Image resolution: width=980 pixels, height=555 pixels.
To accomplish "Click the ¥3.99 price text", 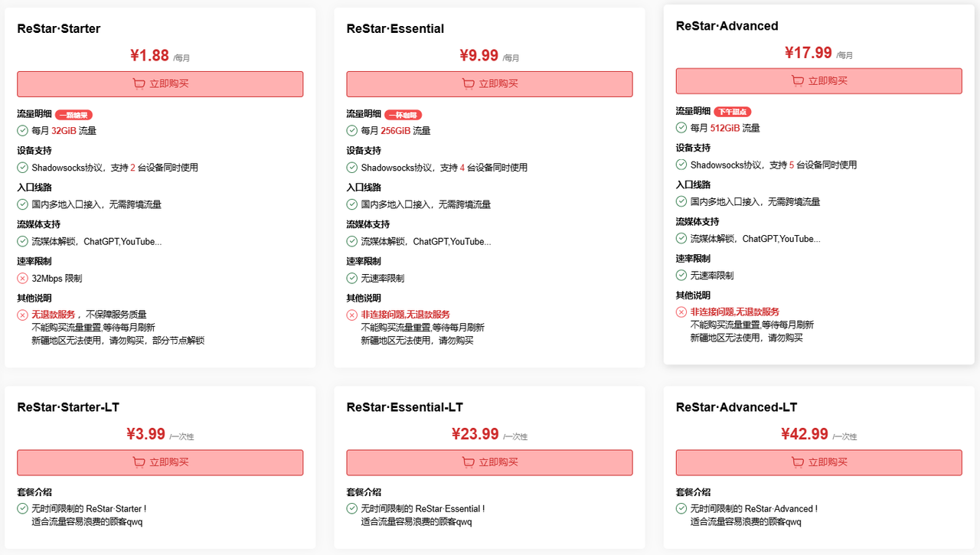I will click(145, 434).
